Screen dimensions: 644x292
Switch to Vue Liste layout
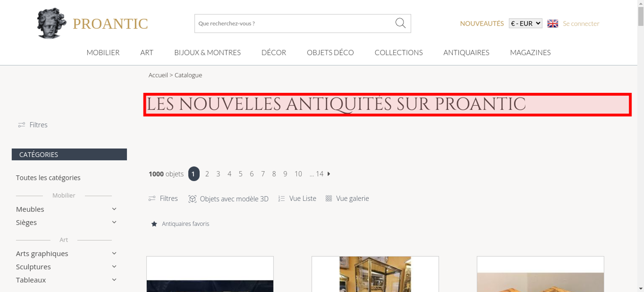tap(297, 199)
